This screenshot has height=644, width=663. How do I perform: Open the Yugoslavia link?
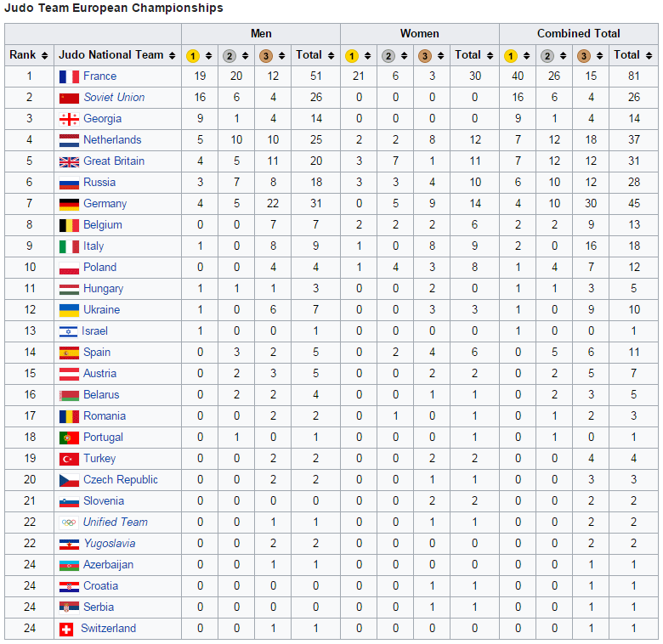pyautogui.click(x=110, y=544)
